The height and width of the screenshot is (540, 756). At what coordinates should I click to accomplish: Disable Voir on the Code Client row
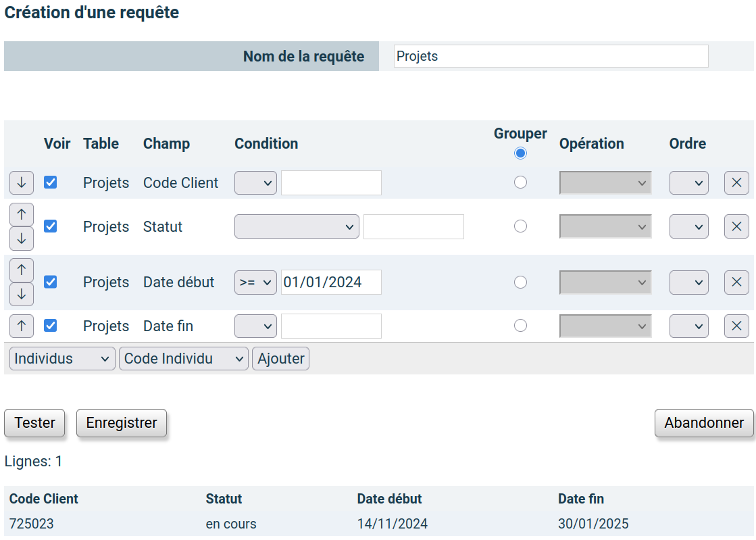[50, 182]
